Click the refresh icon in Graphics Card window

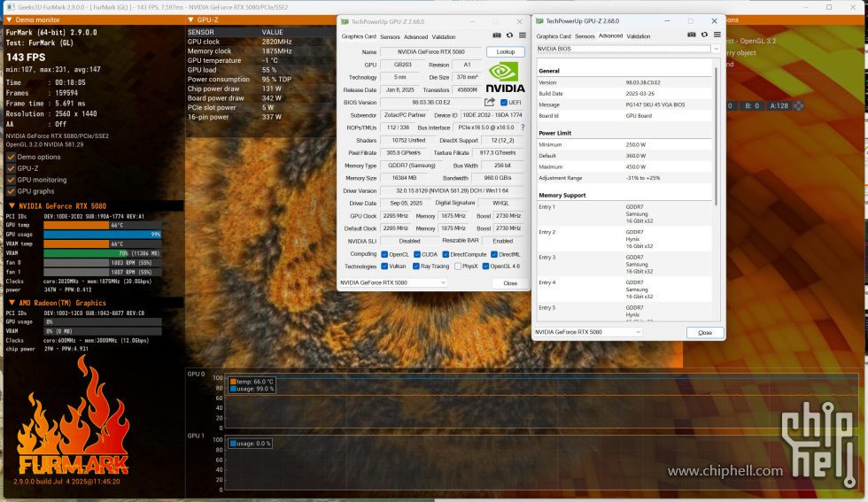[509, 36]
